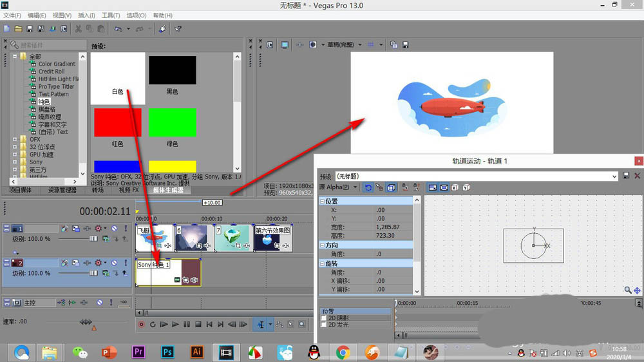Enable the 2D 发光 checkbox
The height and width of the screenshot is (362, 644).
click(x=324, y=325)
